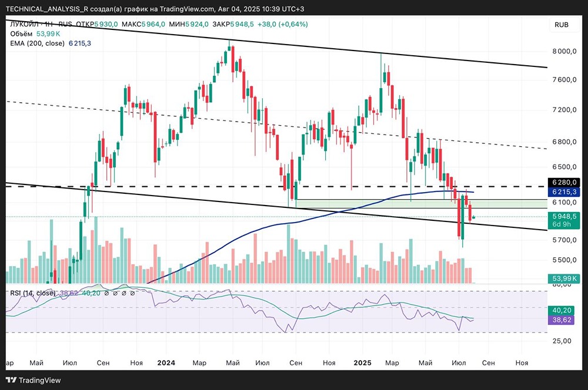This screenshot has width=588, height=390.
Task: Click the TradingView logo at bottom
Action: (34, 380)
